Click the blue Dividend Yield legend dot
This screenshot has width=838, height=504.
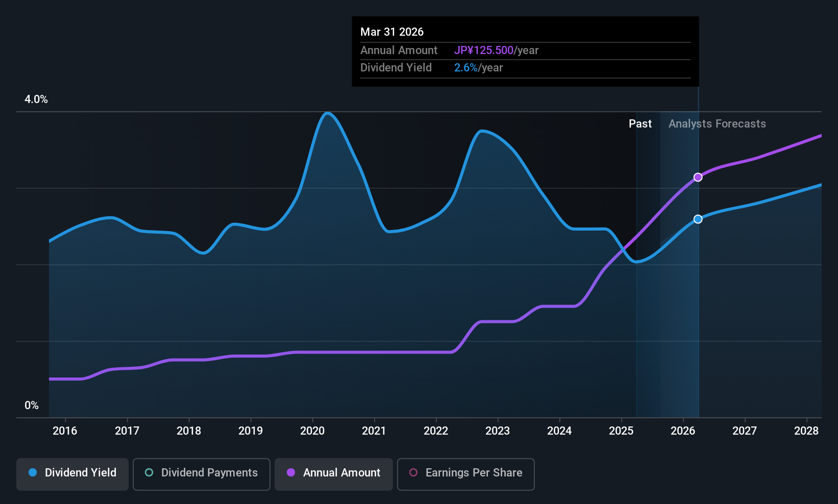(x=33, y=473)
